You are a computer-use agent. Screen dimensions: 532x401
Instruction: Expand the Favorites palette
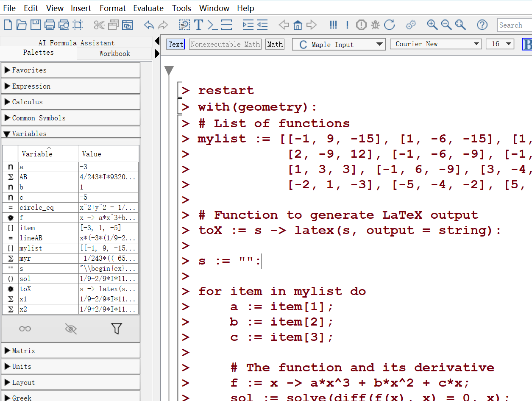pyautogui.click(x=71, y=70)
